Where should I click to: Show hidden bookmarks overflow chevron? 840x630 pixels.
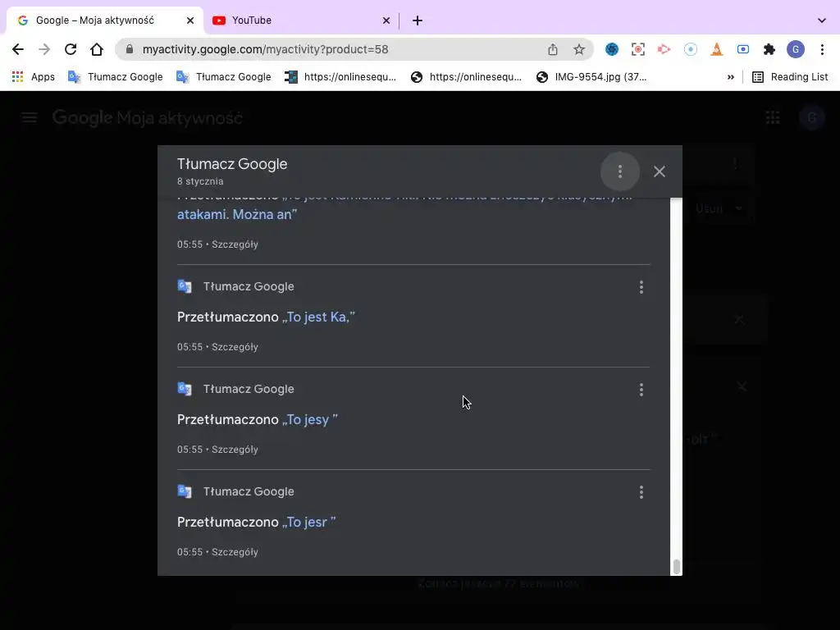click(731, 77)
